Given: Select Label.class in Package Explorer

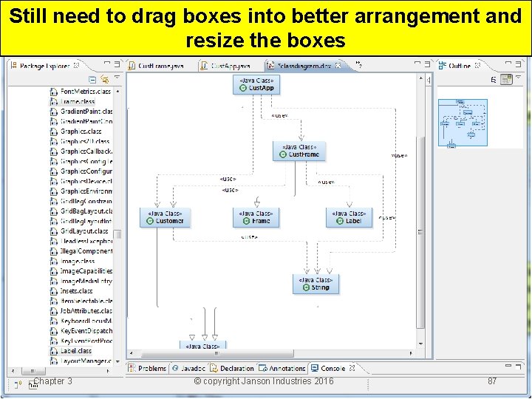Looking at the screenshot, I should 71,351.
